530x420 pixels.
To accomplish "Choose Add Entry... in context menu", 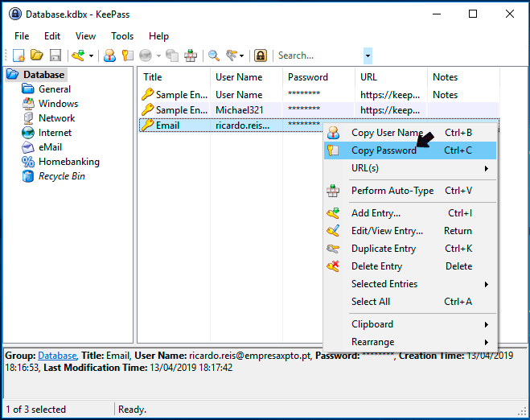I will coord(409,213).
